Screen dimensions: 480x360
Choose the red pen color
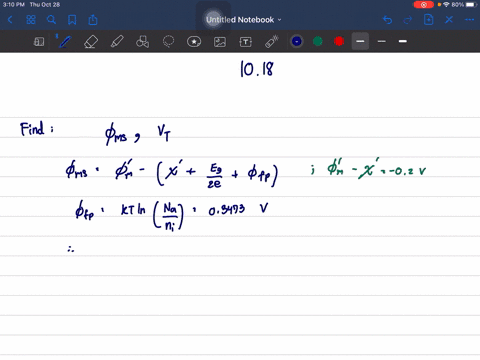[x=339, y=41]
